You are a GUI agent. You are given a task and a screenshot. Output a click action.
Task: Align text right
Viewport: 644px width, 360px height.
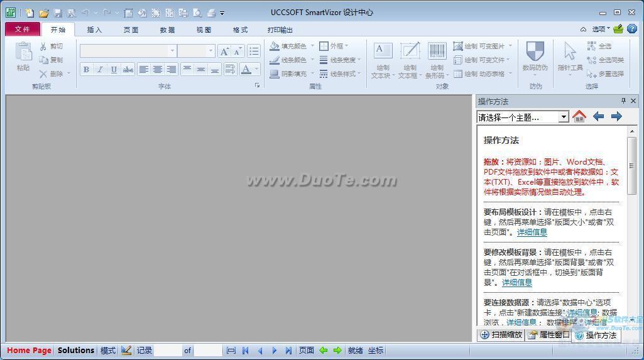click(172, 69)
